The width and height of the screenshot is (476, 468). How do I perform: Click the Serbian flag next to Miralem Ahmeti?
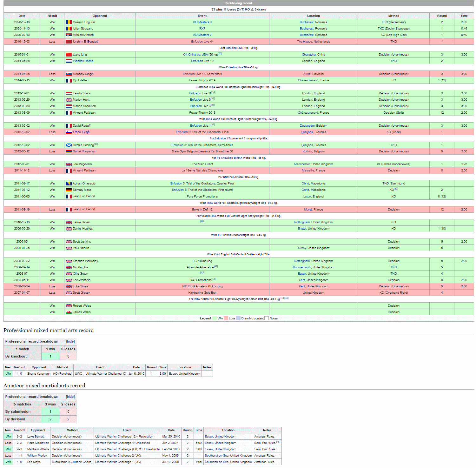tap(69, 35)
